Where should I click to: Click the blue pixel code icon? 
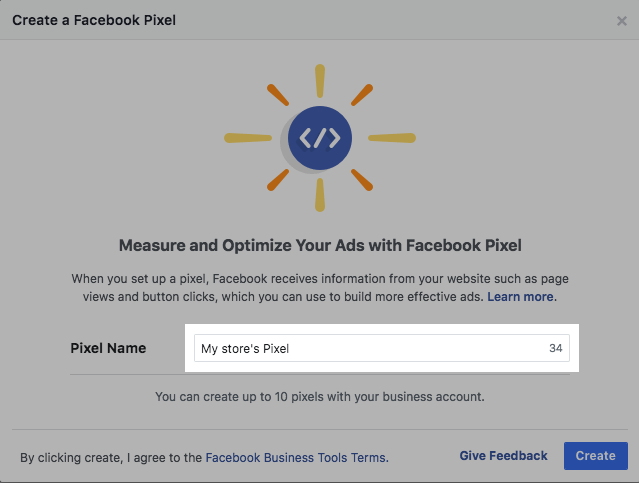click(x=320, y=138)
